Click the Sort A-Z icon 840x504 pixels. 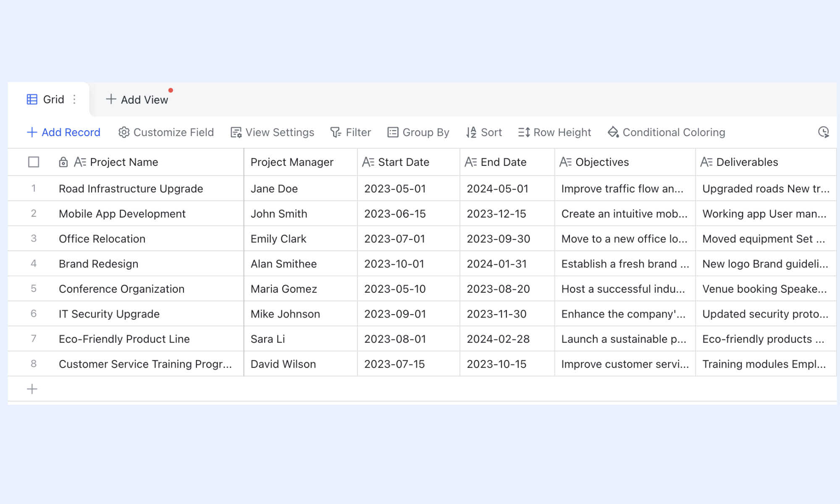471,132
